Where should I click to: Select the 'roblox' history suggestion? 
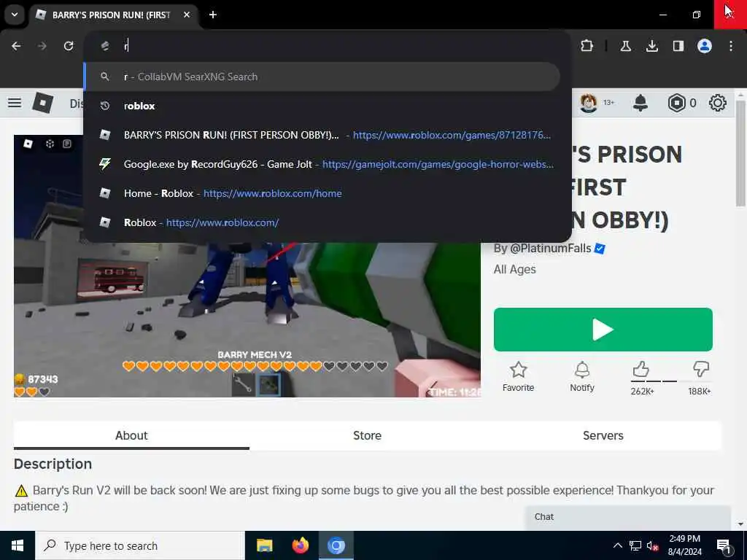(322, 106)
